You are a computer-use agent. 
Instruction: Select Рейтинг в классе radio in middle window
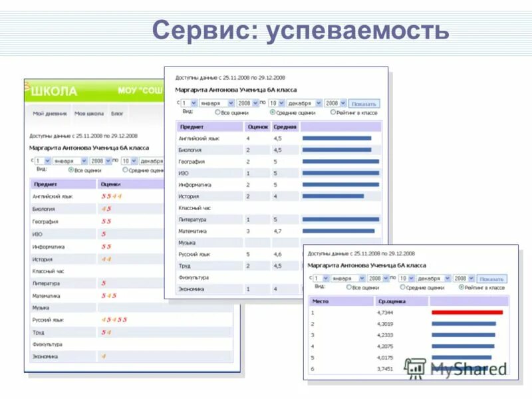(333, 112)
